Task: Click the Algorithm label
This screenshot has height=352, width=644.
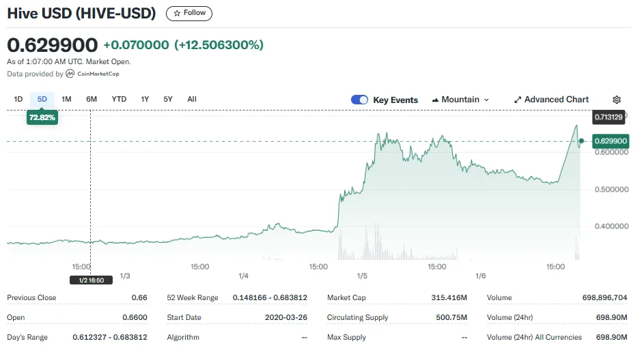Action: (183, 337)
